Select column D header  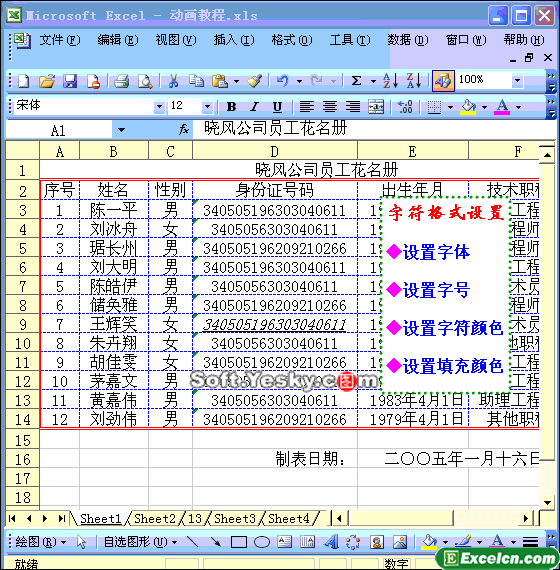[275, 151]
